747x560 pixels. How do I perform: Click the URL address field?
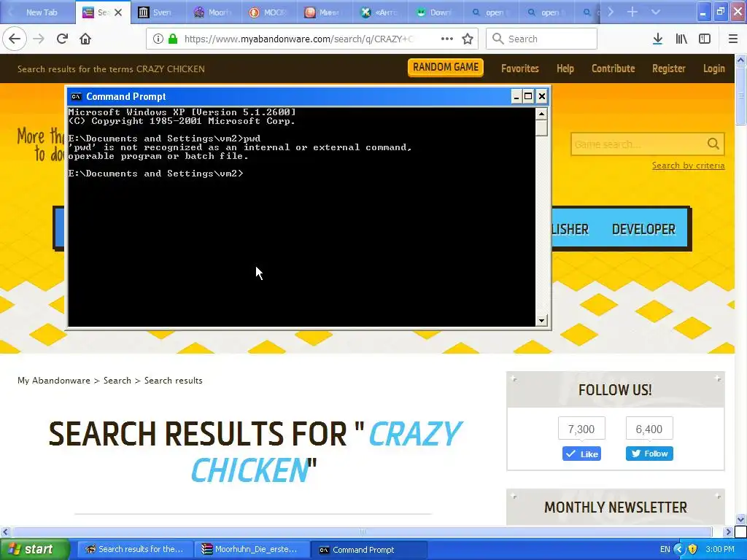(298, 39)
